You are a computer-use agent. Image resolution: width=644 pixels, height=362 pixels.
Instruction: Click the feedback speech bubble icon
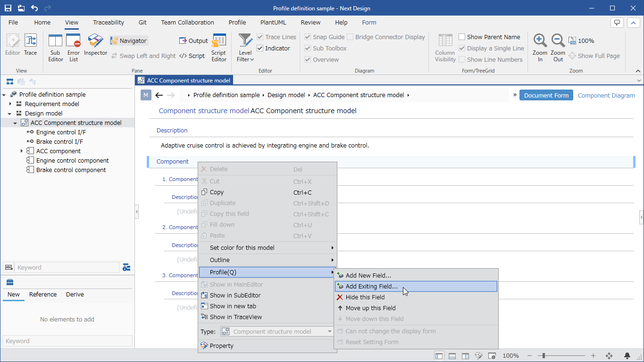click(617, 22)
